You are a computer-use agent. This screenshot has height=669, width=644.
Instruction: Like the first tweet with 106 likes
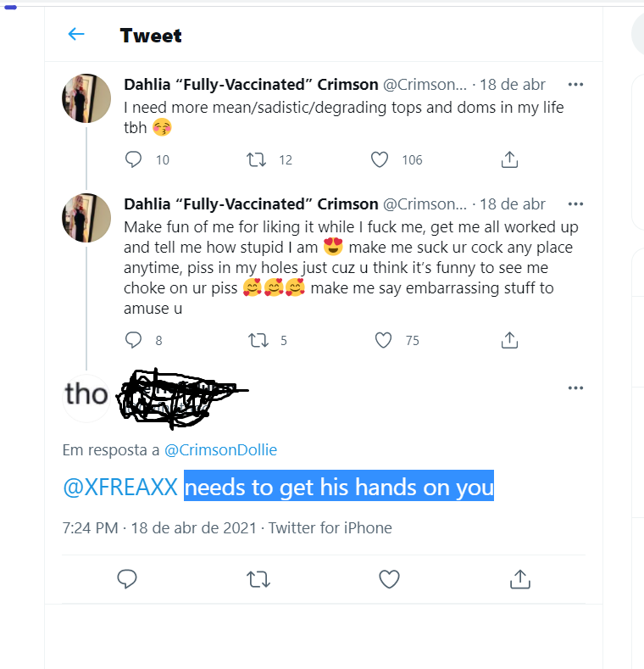coord(380,159)
